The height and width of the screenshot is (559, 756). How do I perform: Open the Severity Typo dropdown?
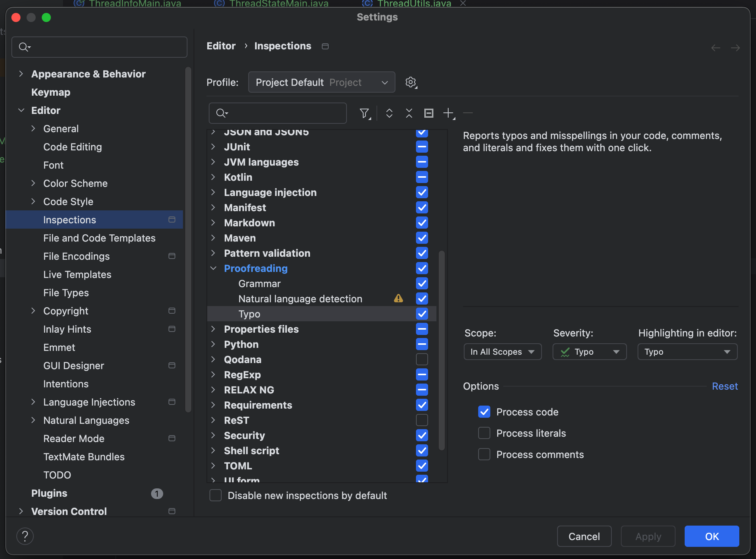click(x=589, y=352)
